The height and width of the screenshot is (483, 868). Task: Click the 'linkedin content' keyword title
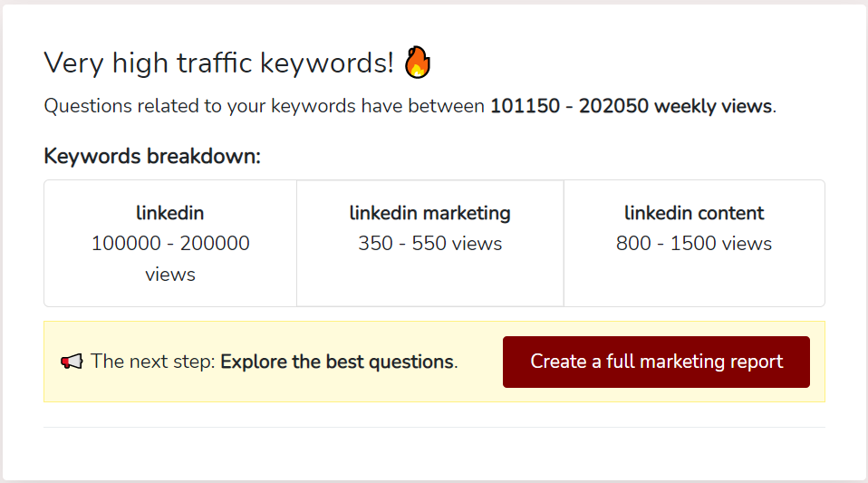[694, 213]
